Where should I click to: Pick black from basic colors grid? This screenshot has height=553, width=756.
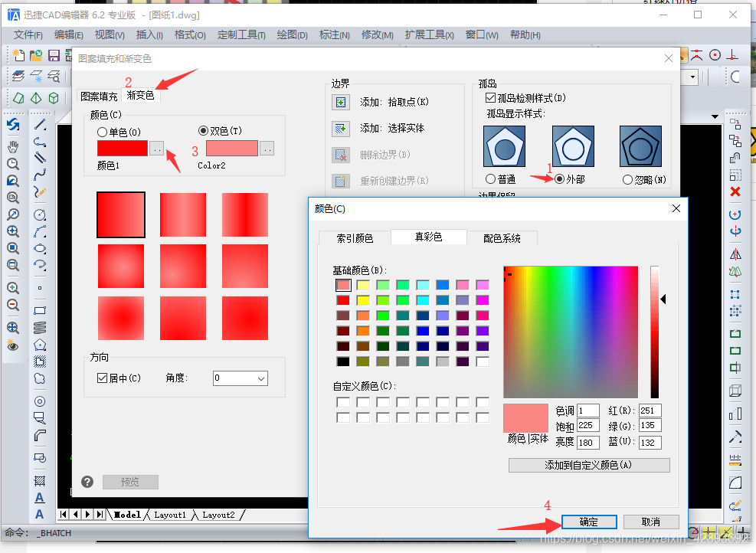coord(343,362)
